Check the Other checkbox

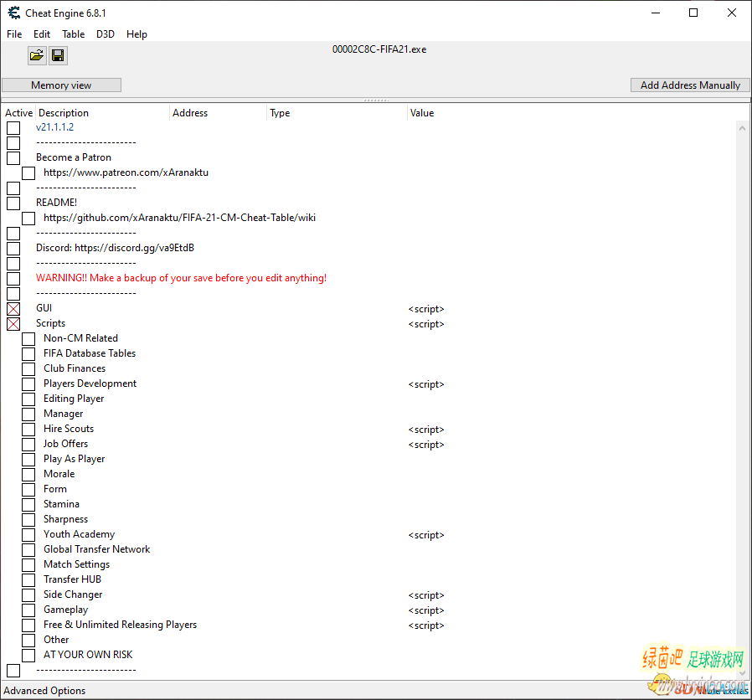(x=28, y=641)
